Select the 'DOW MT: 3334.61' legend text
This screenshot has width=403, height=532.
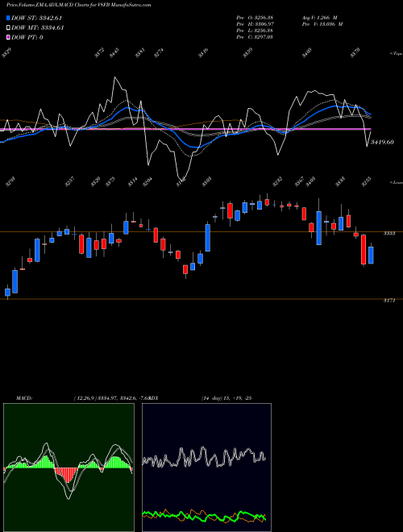coord(37,27)
